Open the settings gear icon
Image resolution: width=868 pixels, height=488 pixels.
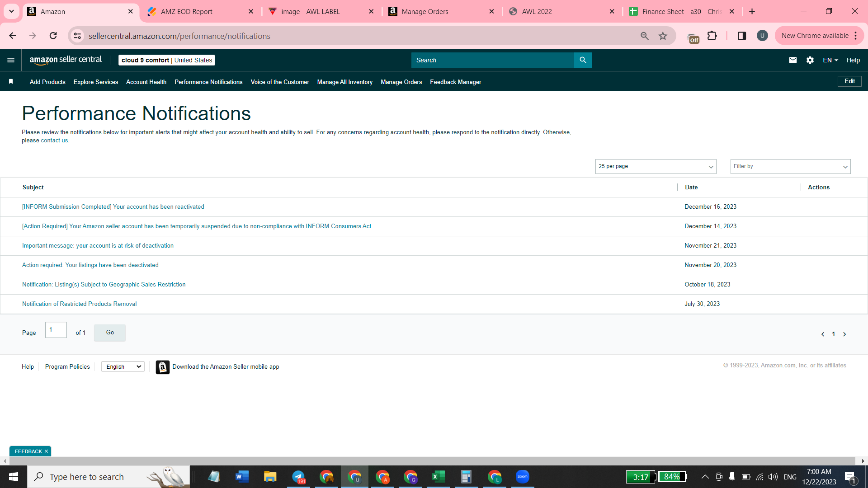pos(810,60)
